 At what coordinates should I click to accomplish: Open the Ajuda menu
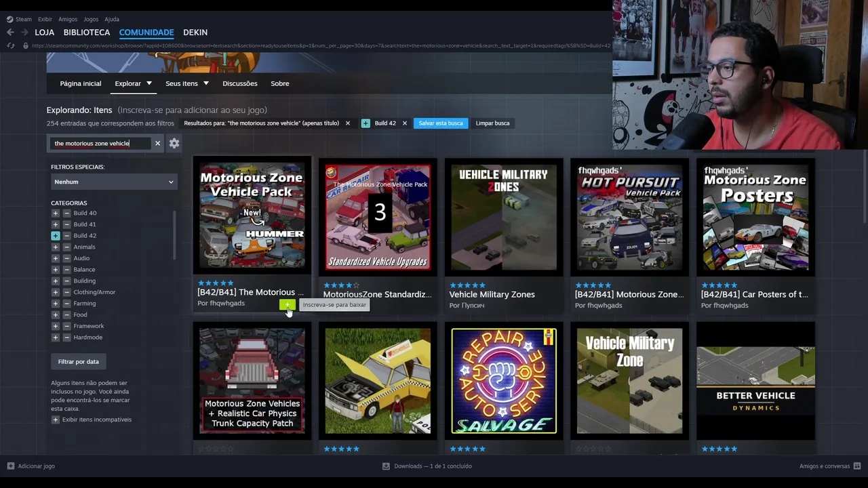pyautogui.click(x=112, y=19)
